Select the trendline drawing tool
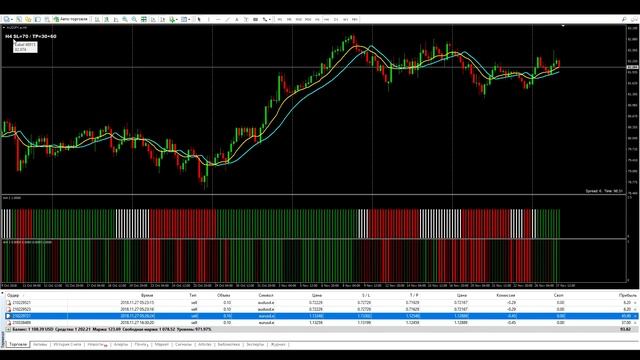This screenshot has height=360, width=640. (227, 19)
